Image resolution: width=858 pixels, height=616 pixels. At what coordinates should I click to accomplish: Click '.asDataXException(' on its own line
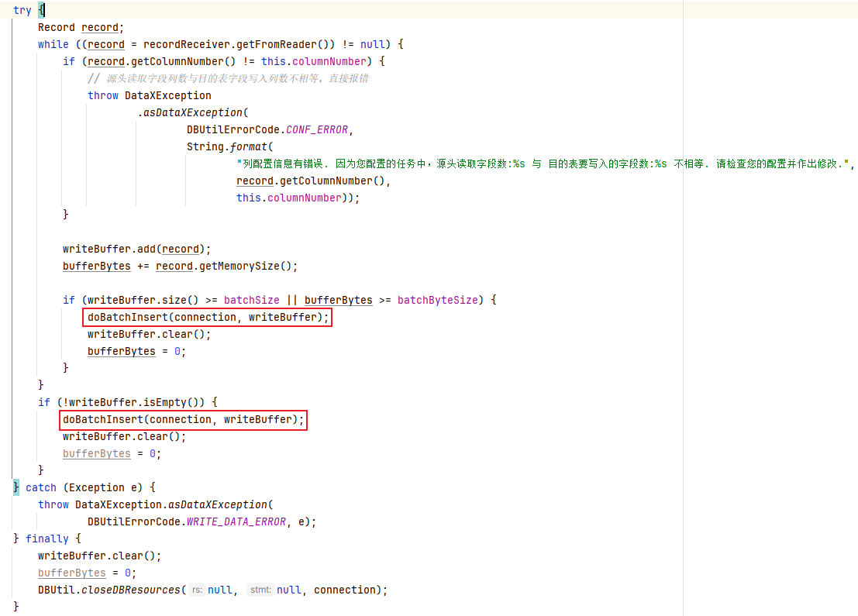(193, 112)
